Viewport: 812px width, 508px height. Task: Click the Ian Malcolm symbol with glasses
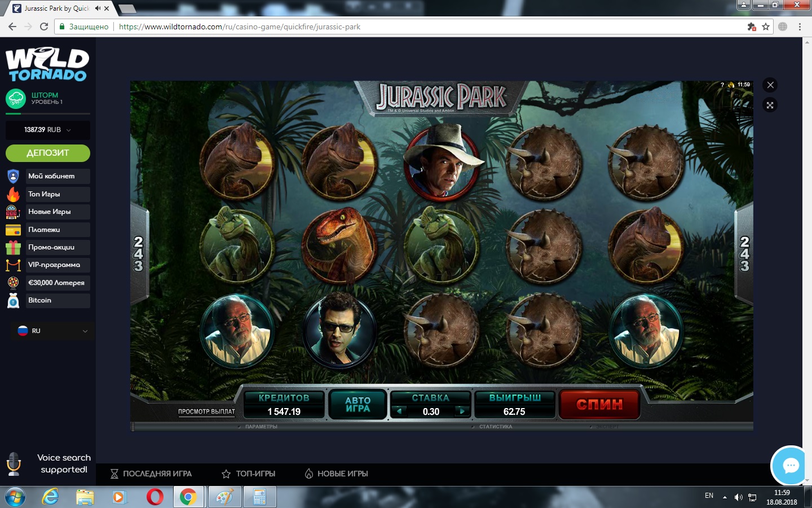339,330
